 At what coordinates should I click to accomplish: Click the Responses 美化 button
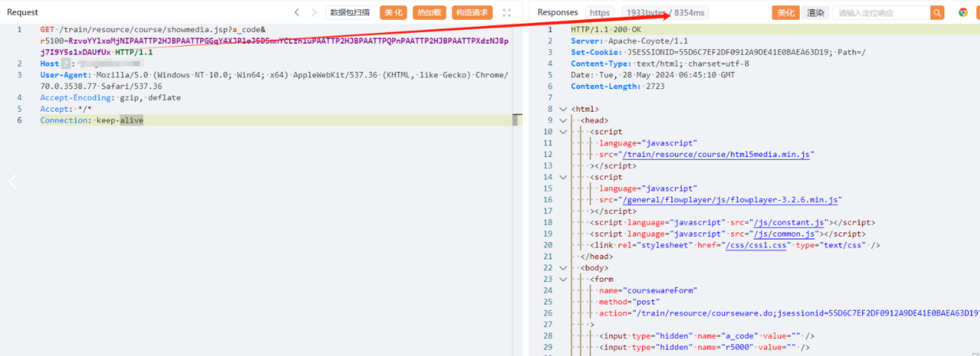pos(786,12)
